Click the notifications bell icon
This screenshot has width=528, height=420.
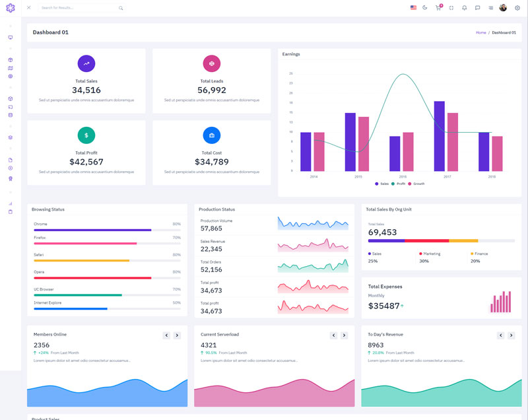coord(465,8)
